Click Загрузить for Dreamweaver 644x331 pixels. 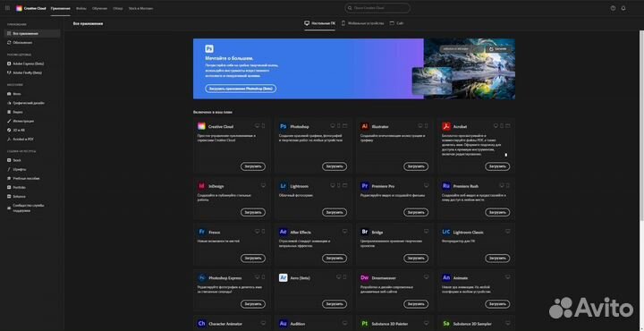pyautogui.click(x=416, y=304)
